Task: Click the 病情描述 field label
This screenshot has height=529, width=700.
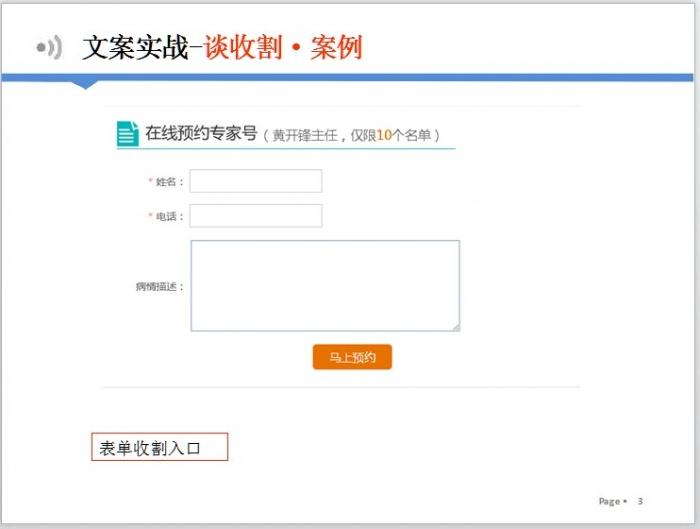Action: click(x=159, y=286)
